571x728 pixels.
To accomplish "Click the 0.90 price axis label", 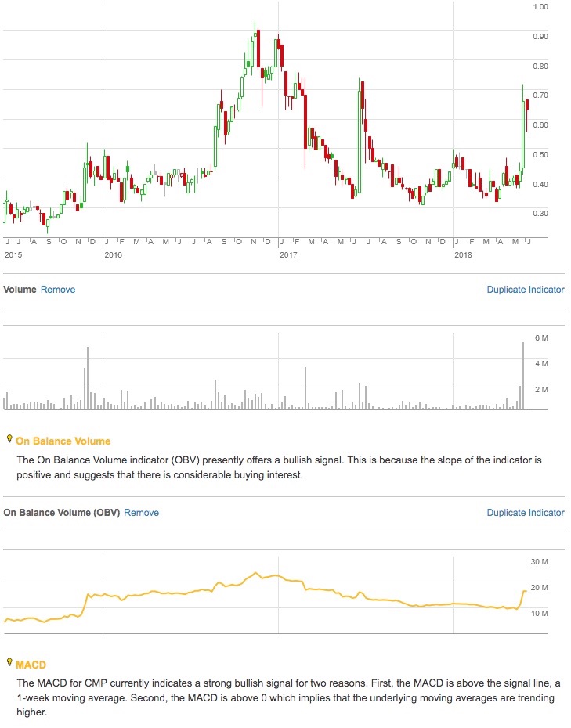I will tap(540, 37).
